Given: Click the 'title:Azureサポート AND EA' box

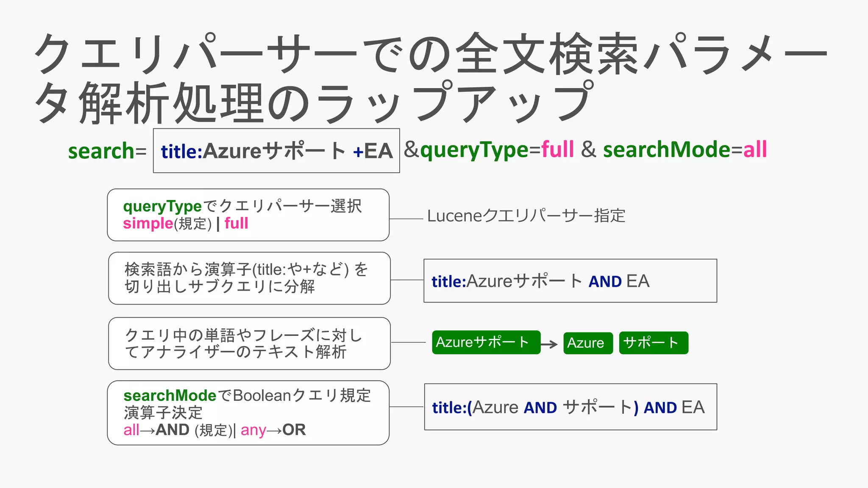Looking at the screenshot, I should click(x=570, y=281).
